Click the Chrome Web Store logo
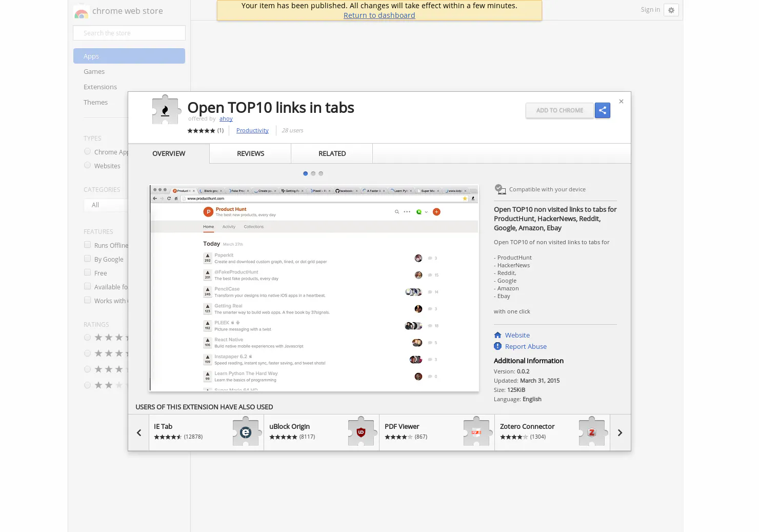 [x=81, y=11]
